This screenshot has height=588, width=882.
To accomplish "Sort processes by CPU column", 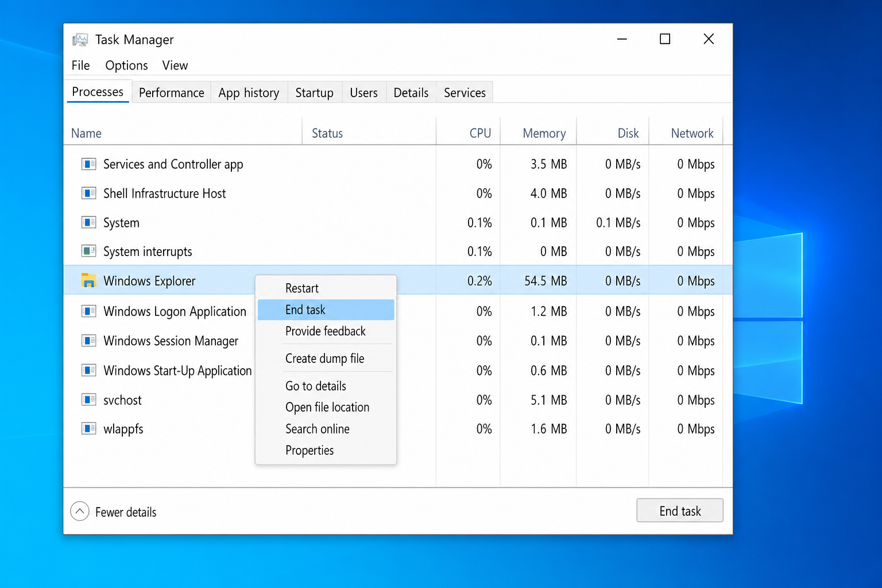I will [x=469, y=133].
